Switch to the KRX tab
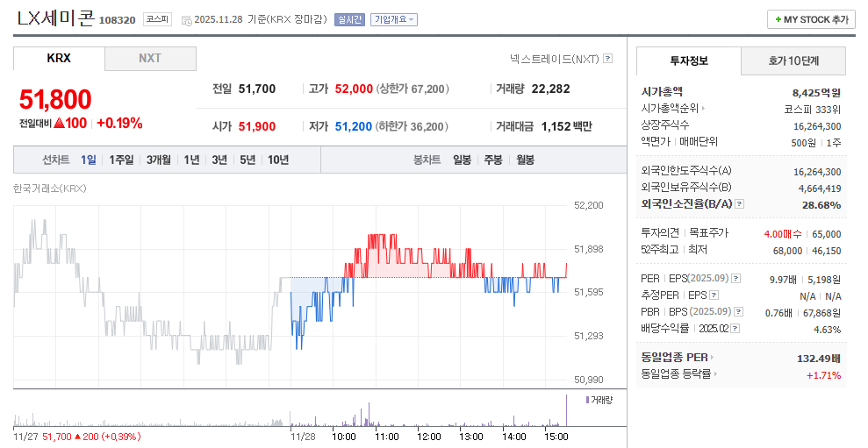Viewport: 868px width, 448px height. [x=59, y=58]
